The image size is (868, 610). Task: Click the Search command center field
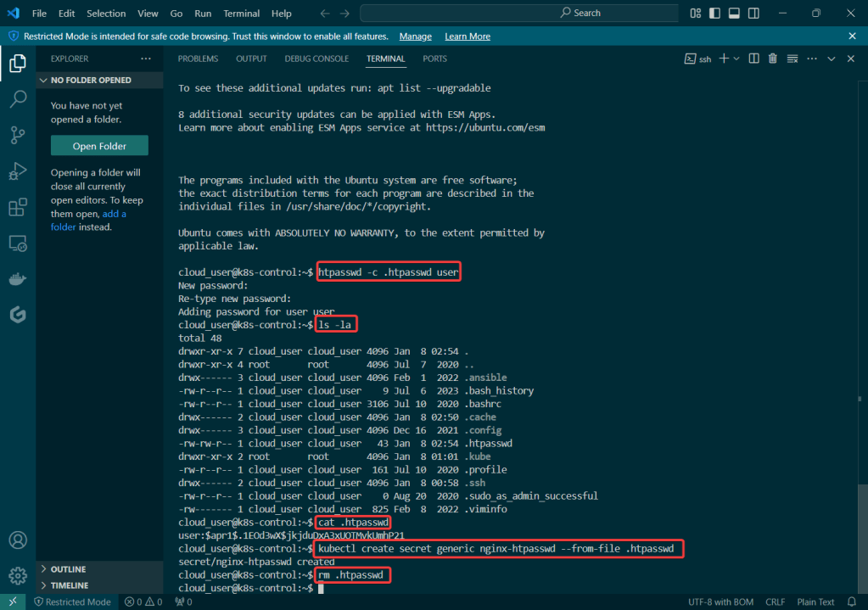[518, 14]
